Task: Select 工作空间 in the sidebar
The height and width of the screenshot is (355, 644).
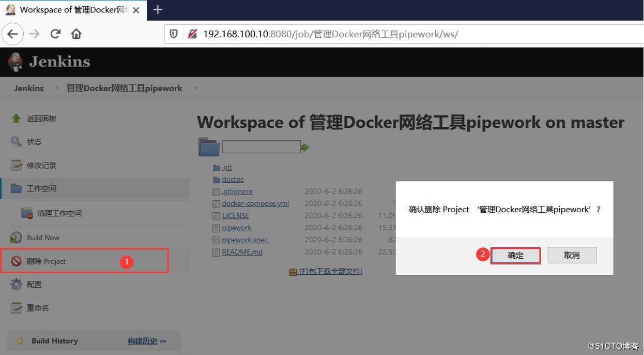Action: pos(41,189)
